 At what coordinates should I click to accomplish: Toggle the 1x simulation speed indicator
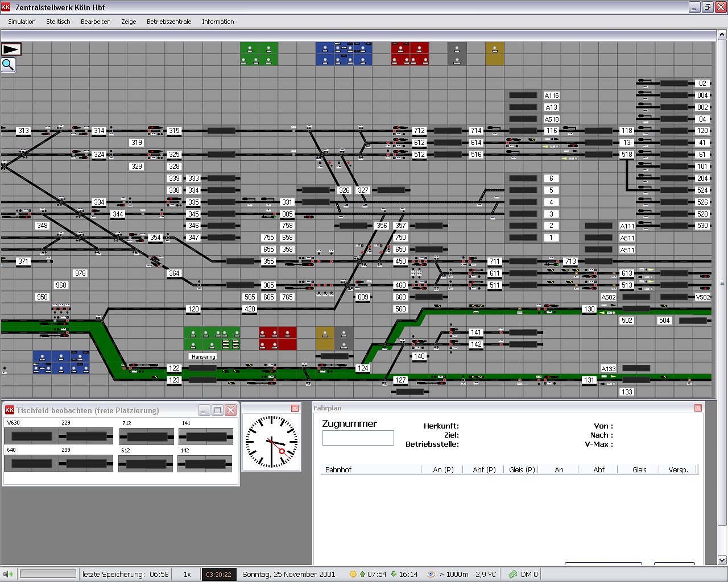point(187,574)
